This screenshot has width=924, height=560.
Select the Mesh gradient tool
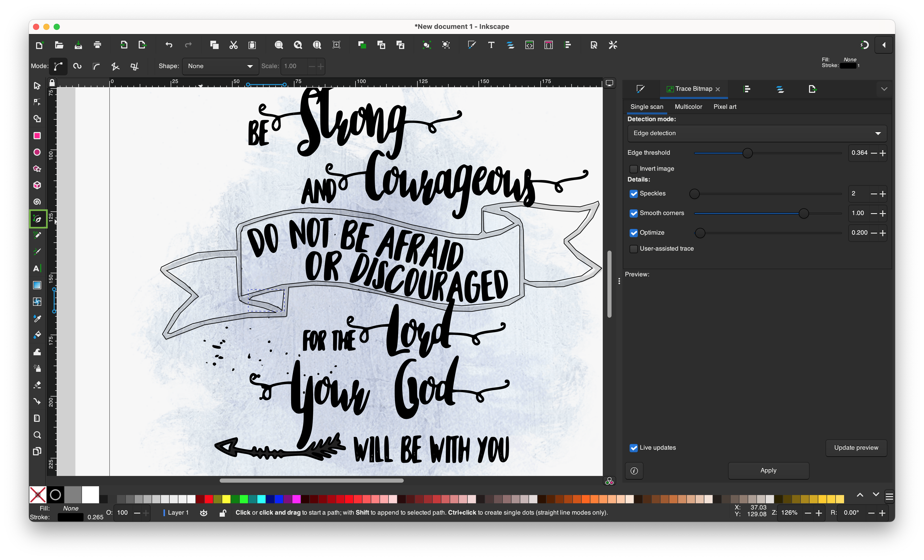(x=37, y=302)
